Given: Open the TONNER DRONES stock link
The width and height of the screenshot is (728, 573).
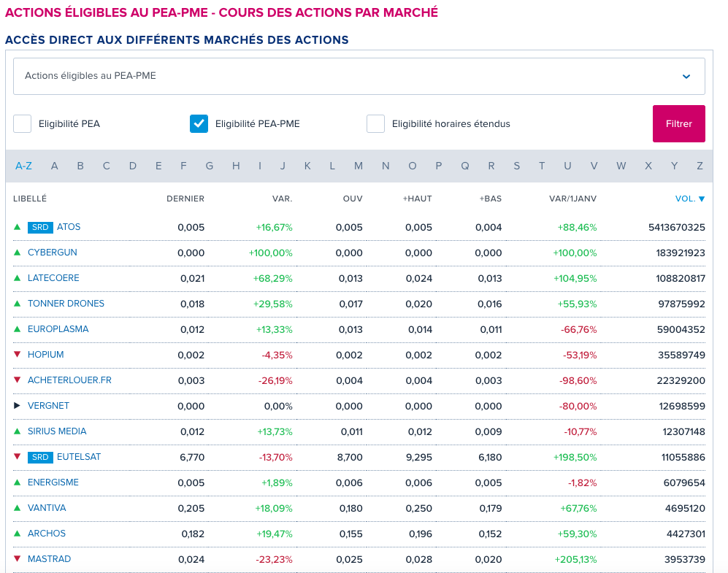Looking at the screenshot, I should 66,304.
